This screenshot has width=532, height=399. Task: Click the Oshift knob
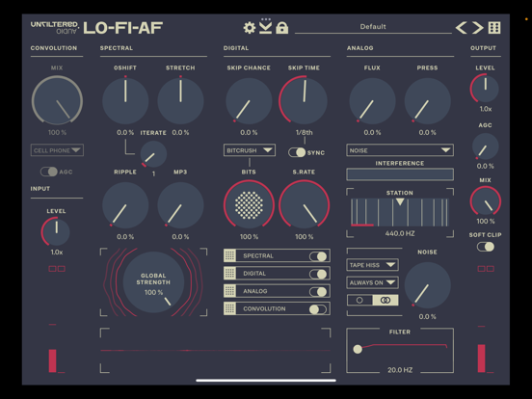click(x=125, y=101)
